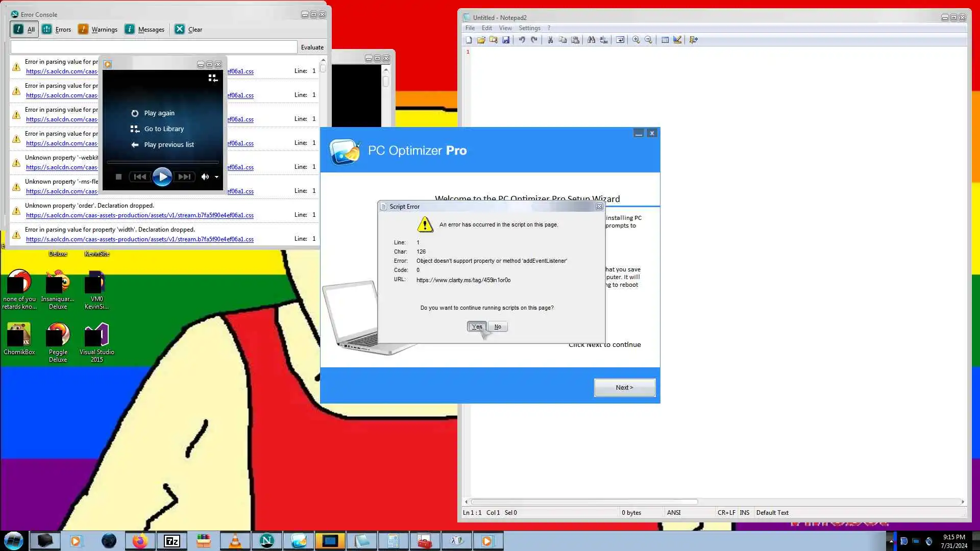Click the Error Console evaluate input field

(154, 47)
